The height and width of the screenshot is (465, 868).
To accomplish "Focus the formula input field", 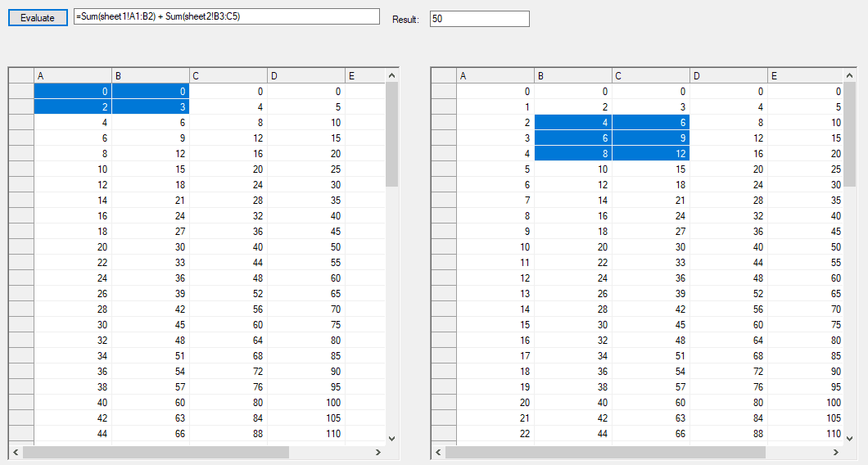I will pyautogui.click(x=227, y=16).
